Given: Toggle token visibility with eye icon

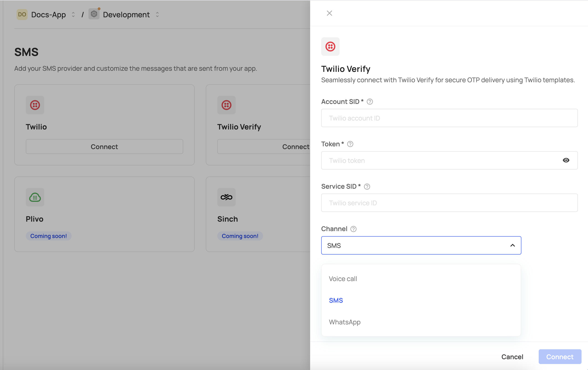Looking at the screenshot, I should tap(566, 160).
